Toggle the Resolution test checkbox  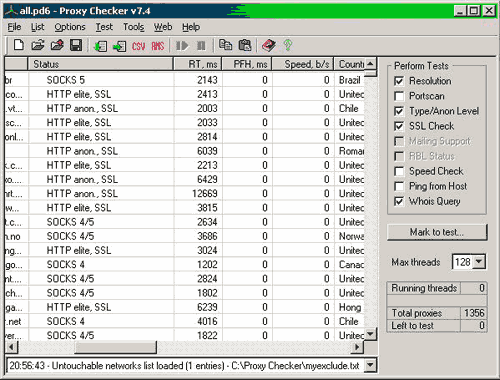(399, 81)
